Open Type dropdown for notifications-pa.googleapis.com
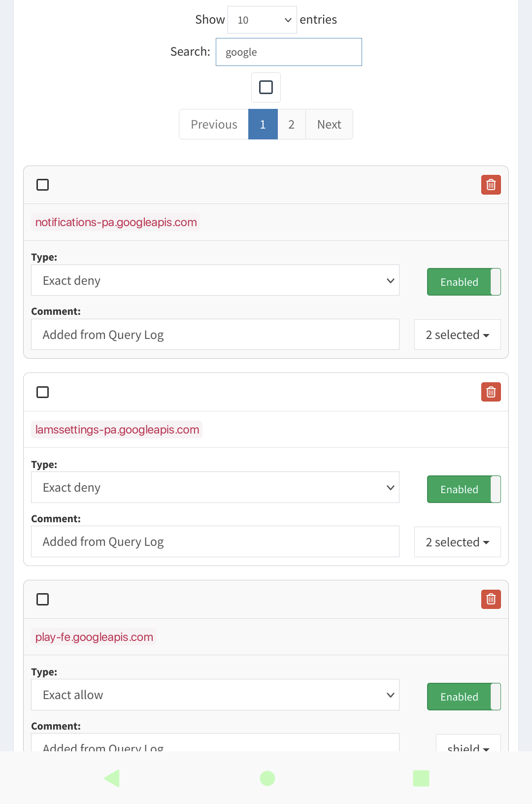Screen dimensions: 532x804 (x=215, y=280)
